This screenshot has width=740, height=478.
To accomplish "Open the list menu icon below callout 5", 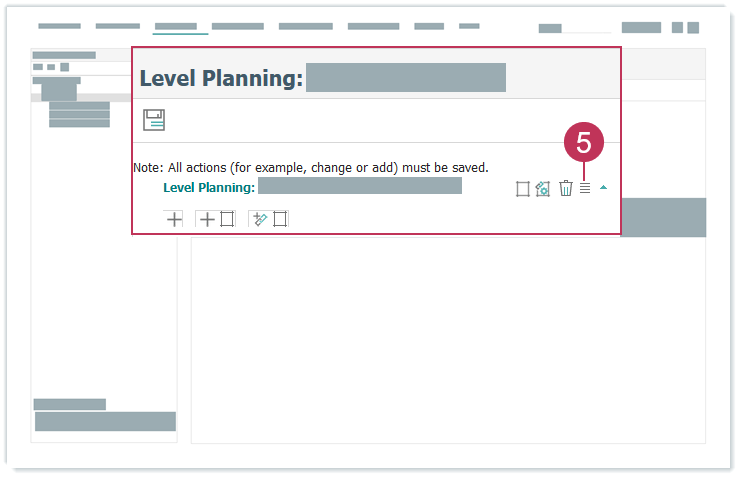I will (x=585, y=188).
